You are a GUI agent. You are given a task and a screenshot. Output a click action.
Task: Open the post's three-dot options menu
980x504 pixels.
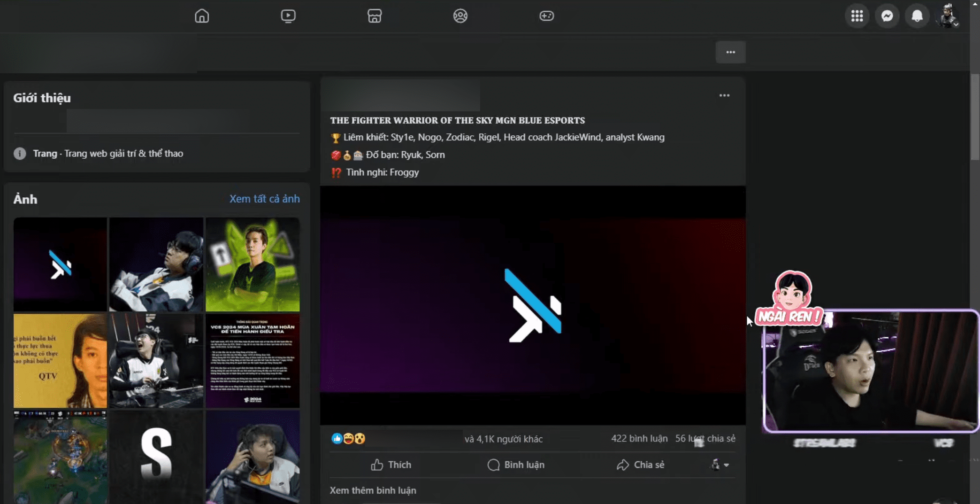pos(724,95)
